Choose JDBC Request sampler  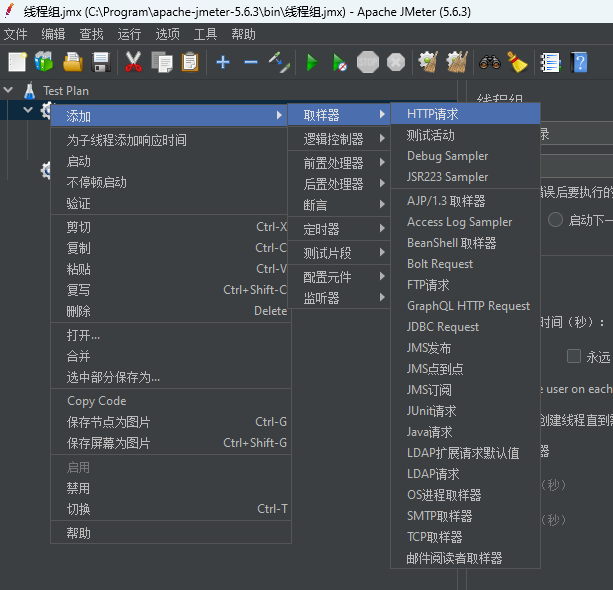[465, 327]
